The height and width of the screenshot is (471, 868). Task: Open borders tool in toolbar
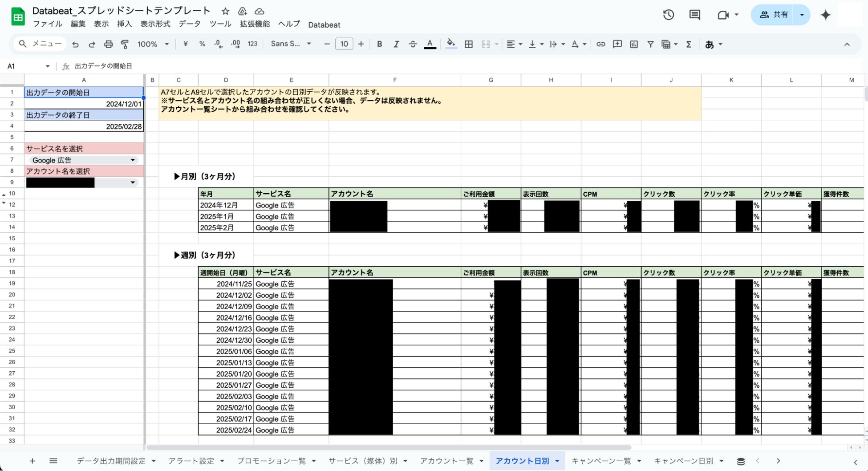tap(469, 44)
